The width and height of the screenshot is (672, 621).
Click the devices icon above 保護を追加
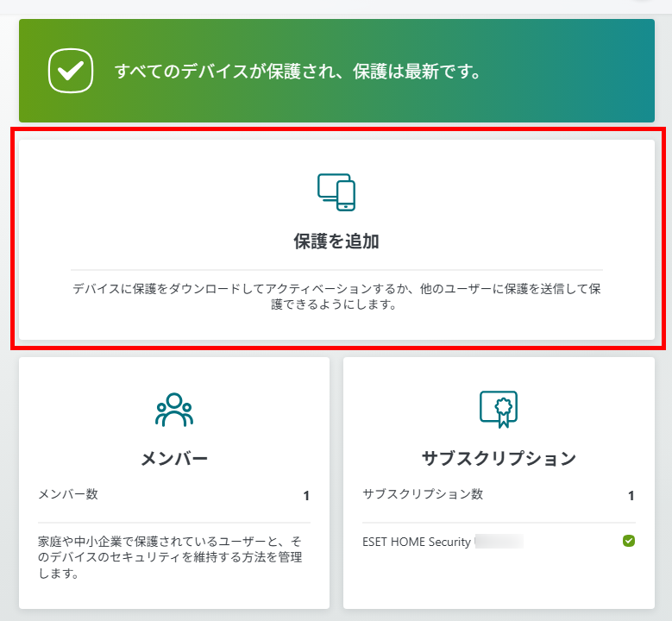pyautogui.click(x=336, y=192)
